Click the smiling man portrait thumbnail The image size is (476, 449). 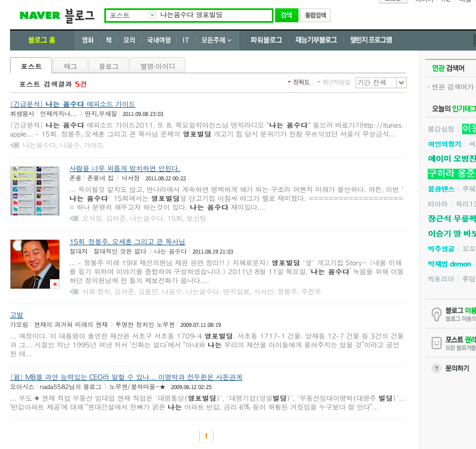[x=35, y=264]
